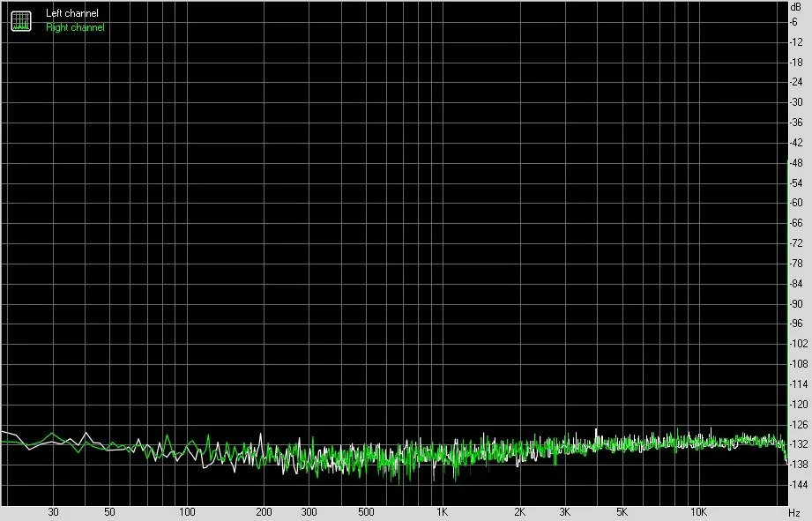Viewport: 812px width, 521px height.
Task: Click the -54 dB axis value
Action: [x=796, y=182]
